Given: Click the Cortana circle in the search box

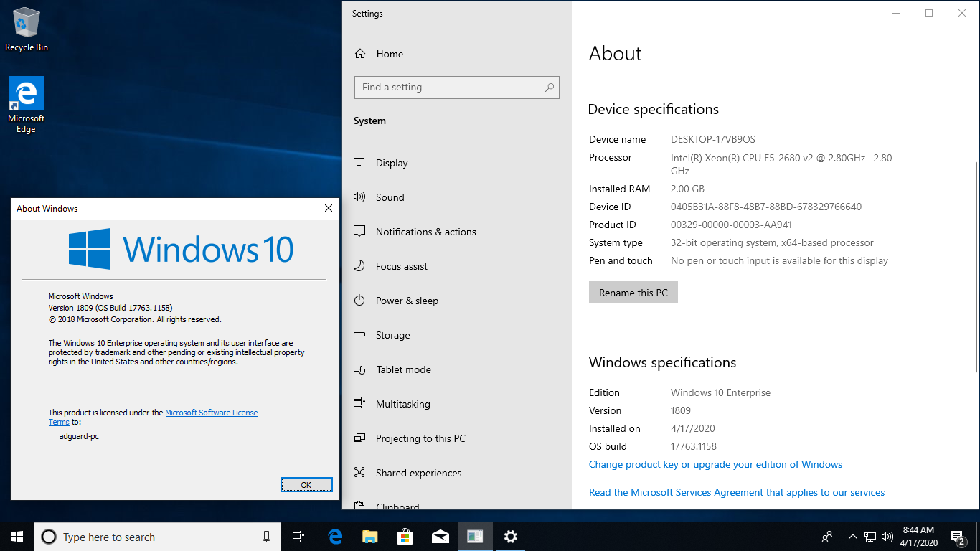Looking at the screenshot, I should (x=49, y=537).
